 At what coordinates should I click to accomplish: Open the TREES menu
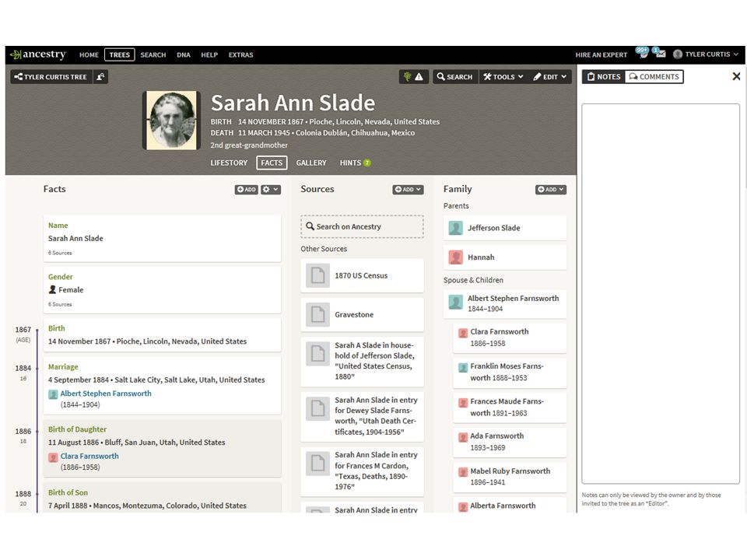tap(120, 54)
